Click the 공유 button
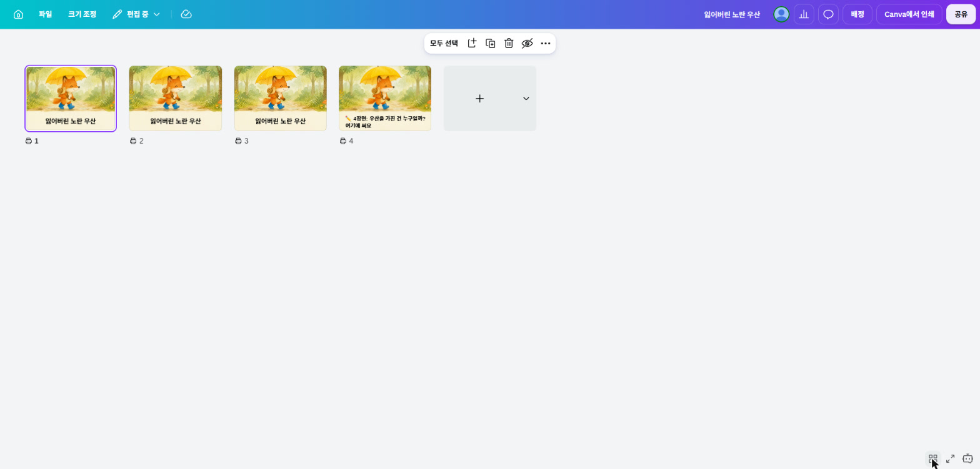The width and height of the screenshot is (980, 469). 961,14
